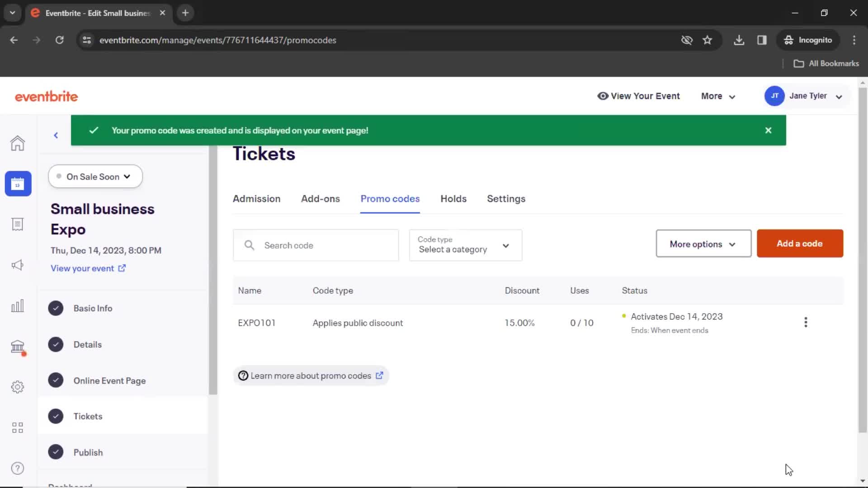Open the Finance bank icon in sidebar

18,347
